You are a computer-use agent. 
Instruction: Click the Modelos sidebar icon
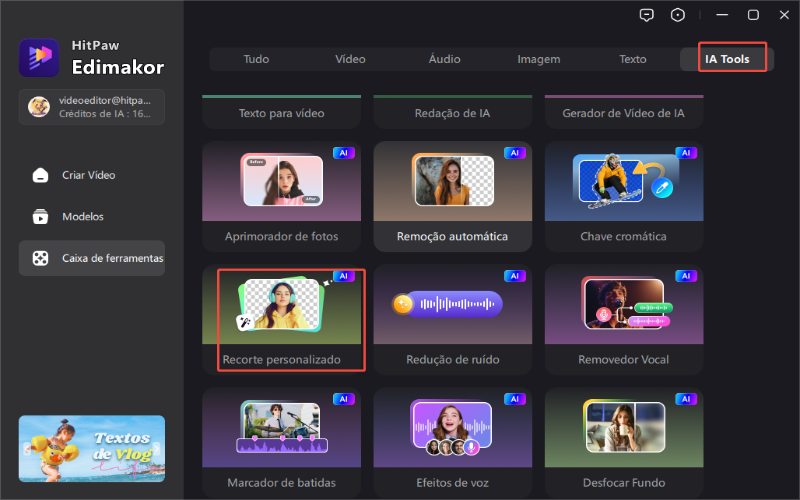point(40,216)
